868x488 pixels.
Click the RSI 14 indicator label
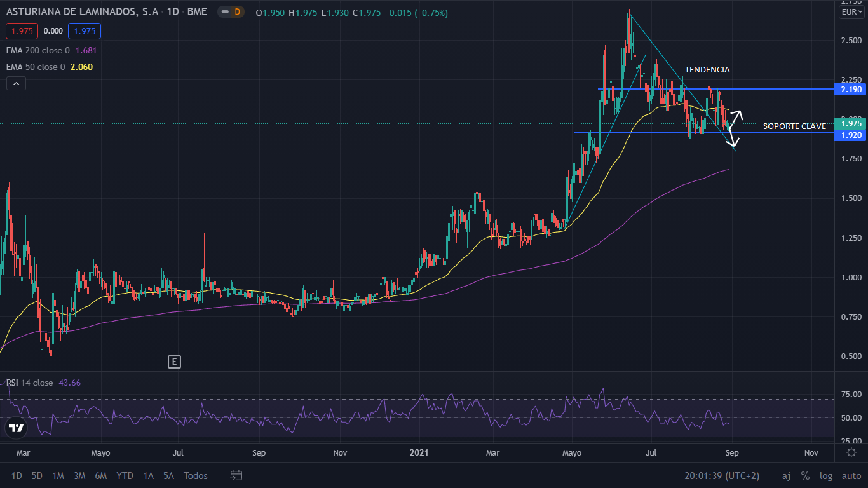[30, 383]
